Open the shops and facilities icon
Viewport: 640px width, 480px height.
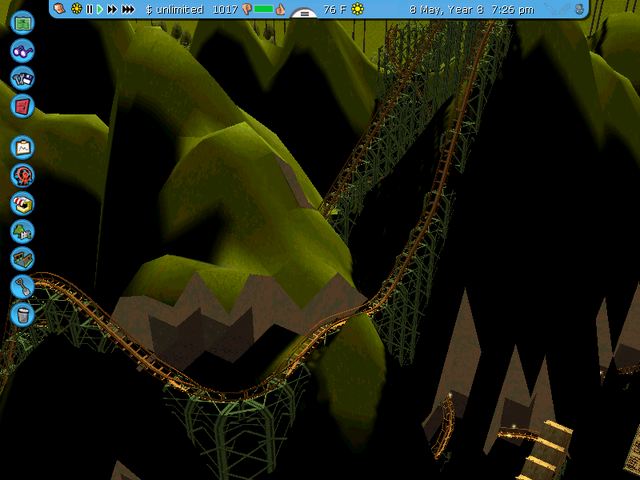(x=22, y=203)
